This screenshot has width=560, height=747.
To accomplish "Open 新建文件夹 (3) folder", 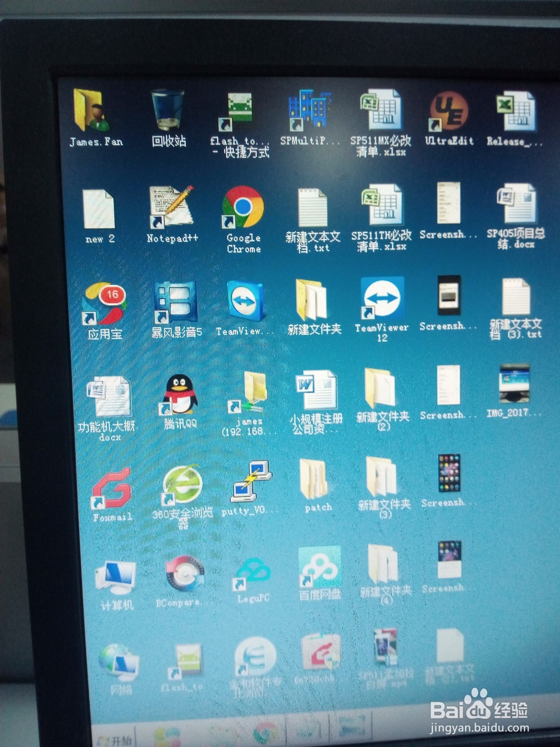I will point(383,486).
